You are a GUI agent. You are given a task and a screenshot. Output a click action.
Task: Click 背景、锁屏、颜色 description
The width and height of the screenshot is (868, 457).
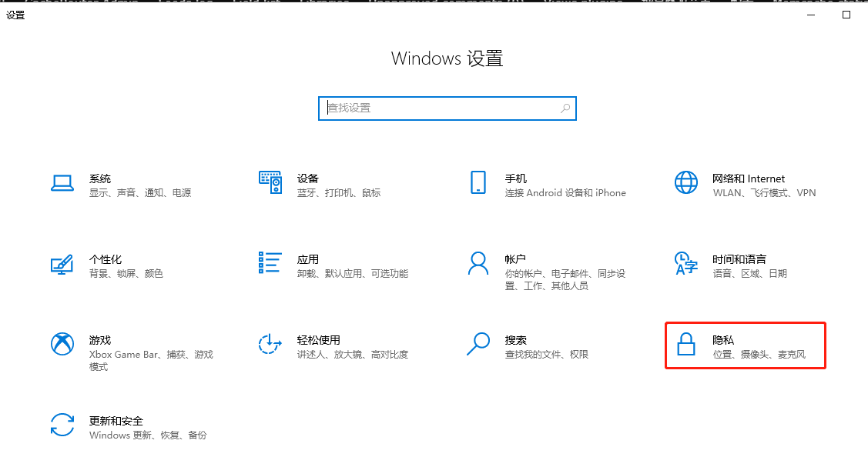click(126, 274)
